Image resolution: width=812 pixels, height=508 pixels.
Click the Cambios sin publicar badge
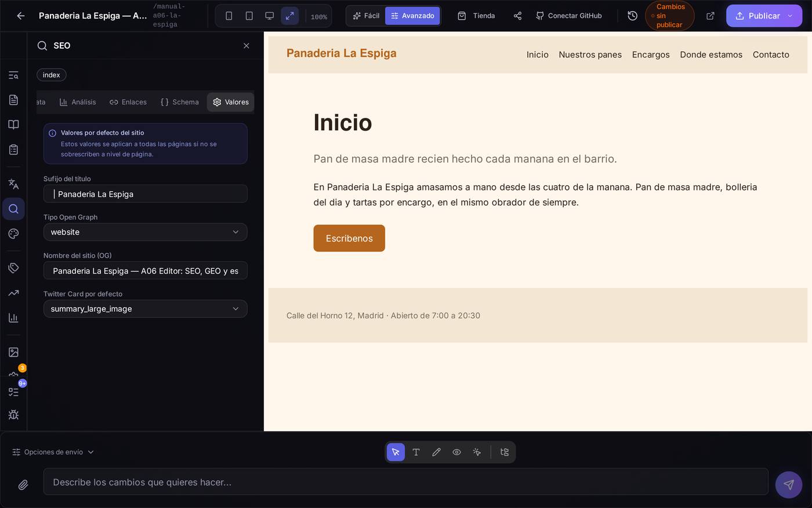coord(669,16)
